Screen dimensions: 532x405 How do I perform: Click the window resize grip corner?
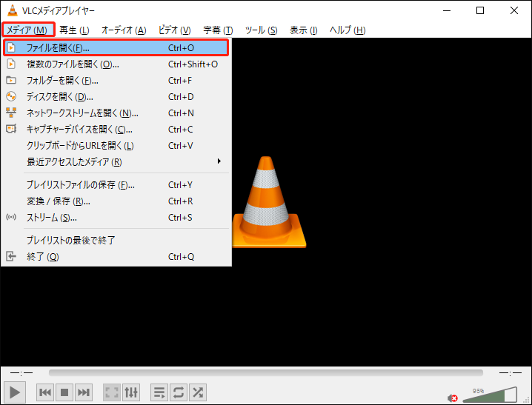click(527, 401)
